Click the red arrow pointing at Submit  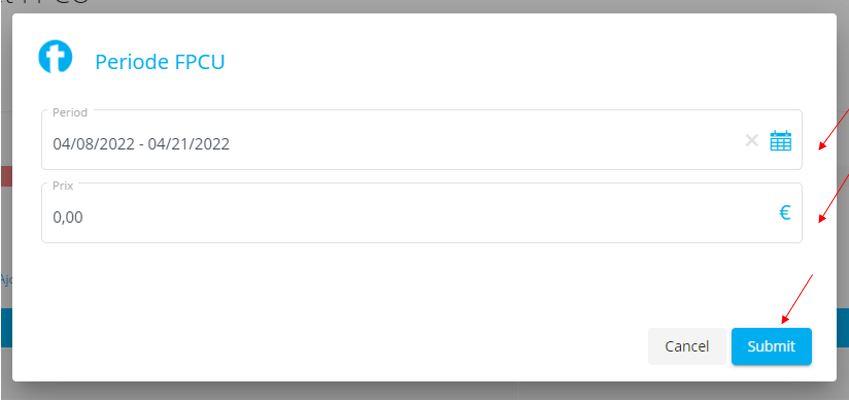[797, 299]
